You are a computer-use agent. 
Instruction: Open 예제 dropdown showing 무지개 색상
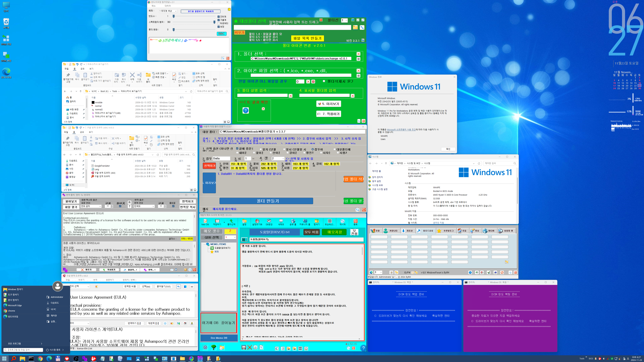click(168, 11)
